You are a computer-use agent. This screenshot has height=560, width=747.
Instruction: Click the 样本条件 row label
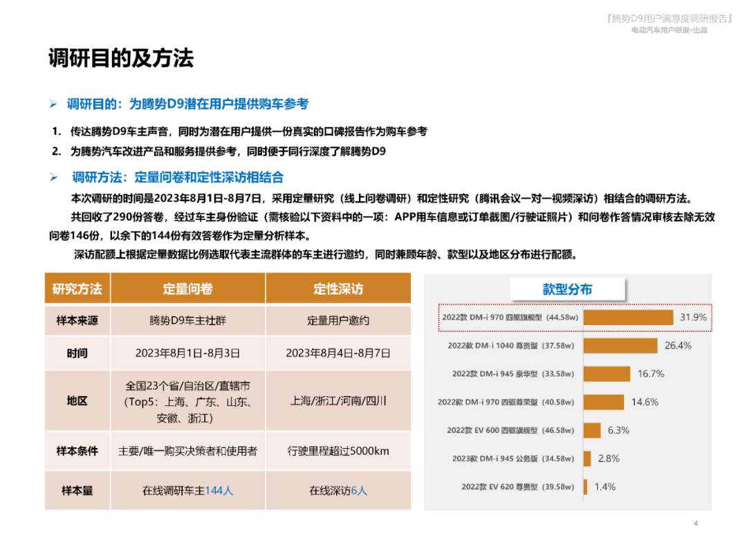pos(77,450)
